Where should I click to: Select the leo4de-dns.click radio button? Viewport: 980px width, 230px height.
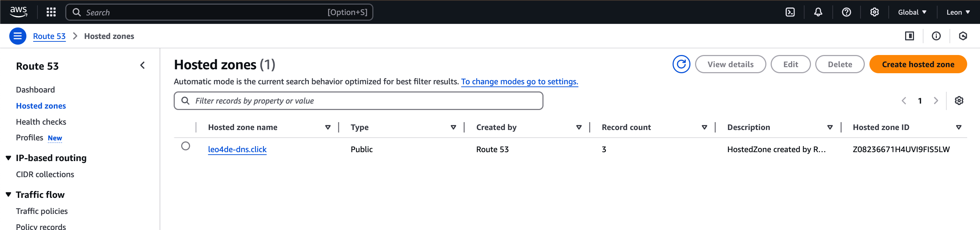[x=186, y=146]
